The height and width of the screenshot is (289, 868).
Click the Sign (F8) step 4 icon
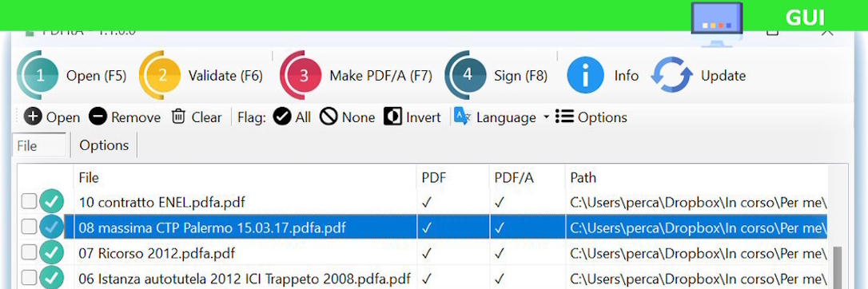pos(465,75)
